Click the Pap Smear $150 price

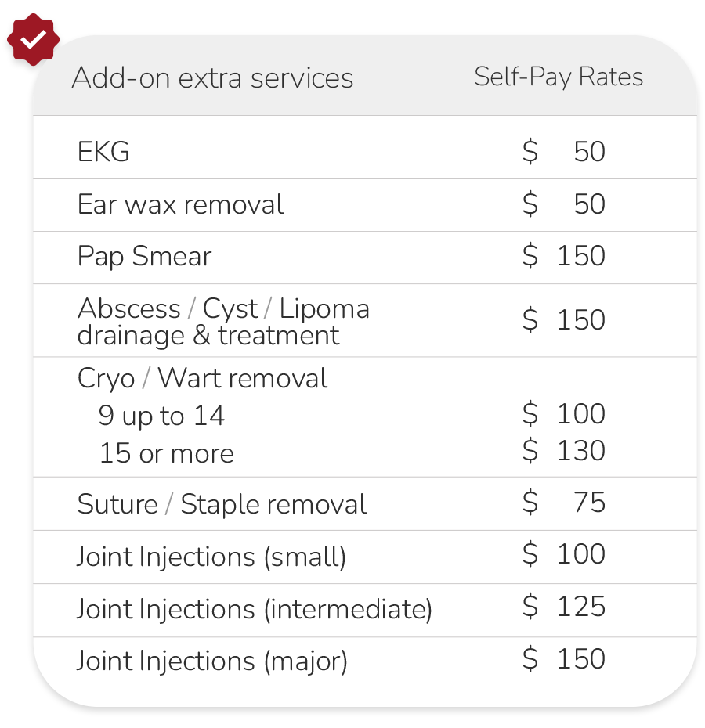click(x=564, y=256)
